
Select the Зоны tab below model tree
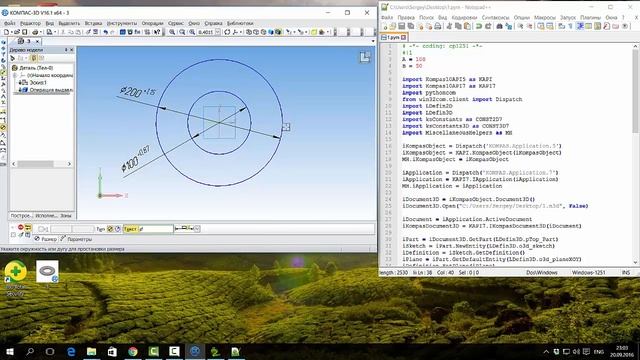(x=66, y=216)
